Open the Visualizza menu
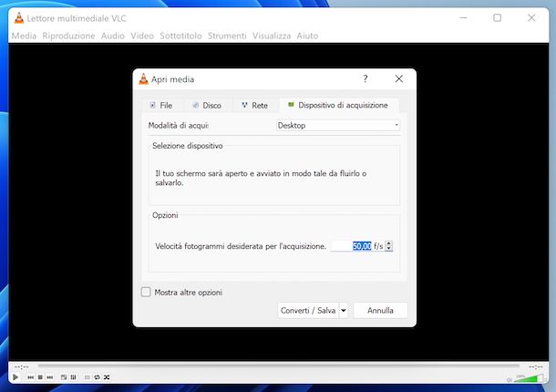556x392 pixels. (x=272, y=36)
